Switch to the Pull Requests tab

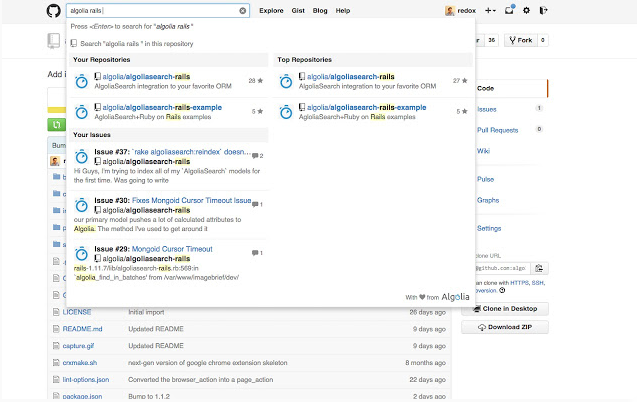(497, 130)
